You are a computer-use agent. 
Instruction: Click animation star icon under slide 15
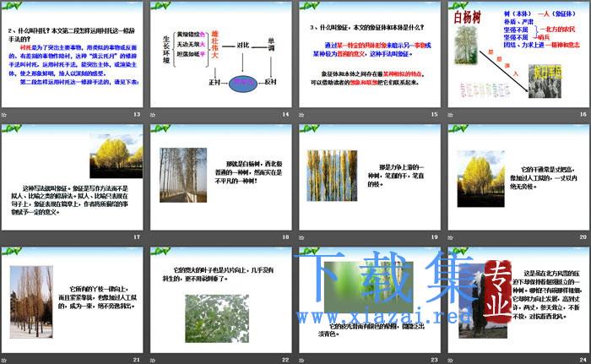pos(301,114)
